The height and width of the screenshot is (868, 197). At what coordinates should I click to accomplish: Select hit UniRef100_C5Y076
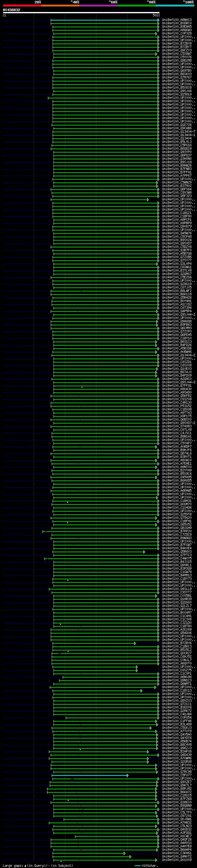point(177,57)
